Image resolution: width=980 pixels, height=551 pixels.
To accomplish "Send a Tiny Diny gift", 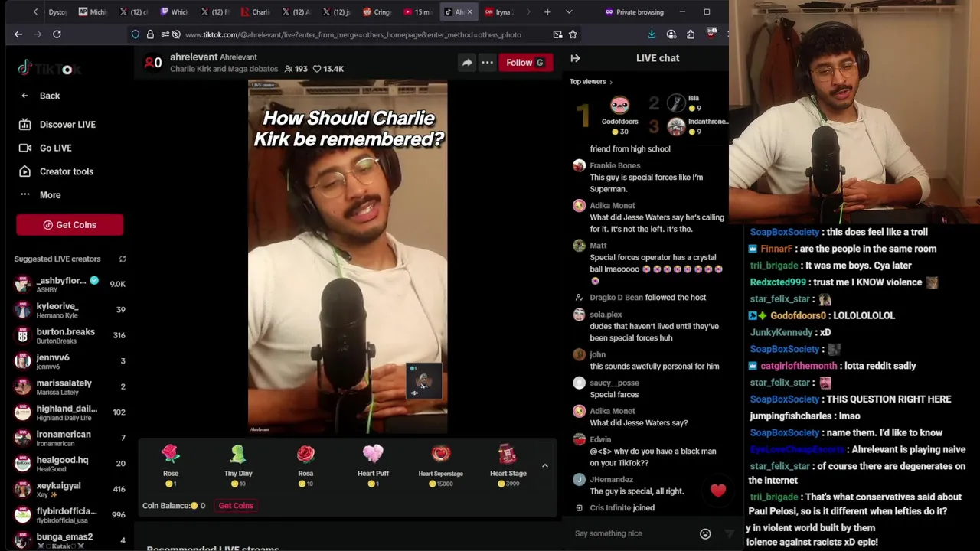I will (x=238, y=466).
